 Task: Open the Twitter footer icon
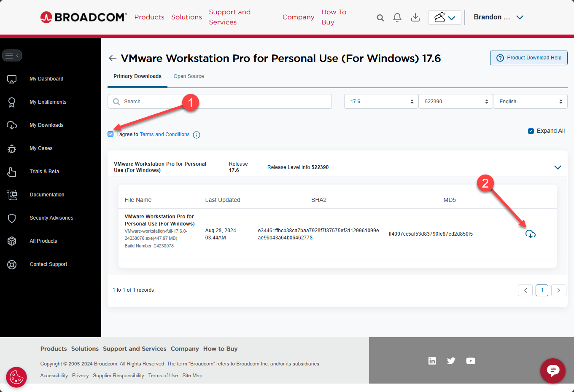(451, 361)
